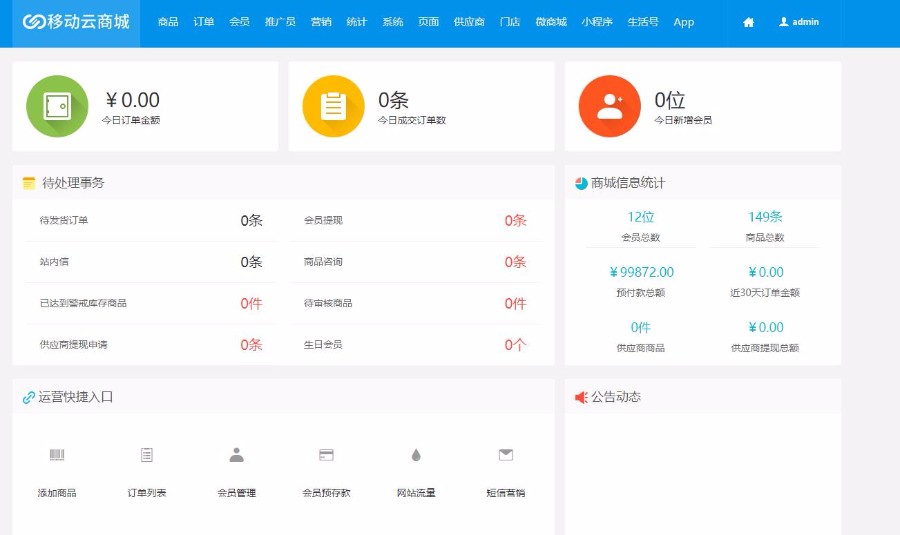Click the 移动云商城 logo
900x535 pixels.
click(76, 22)
